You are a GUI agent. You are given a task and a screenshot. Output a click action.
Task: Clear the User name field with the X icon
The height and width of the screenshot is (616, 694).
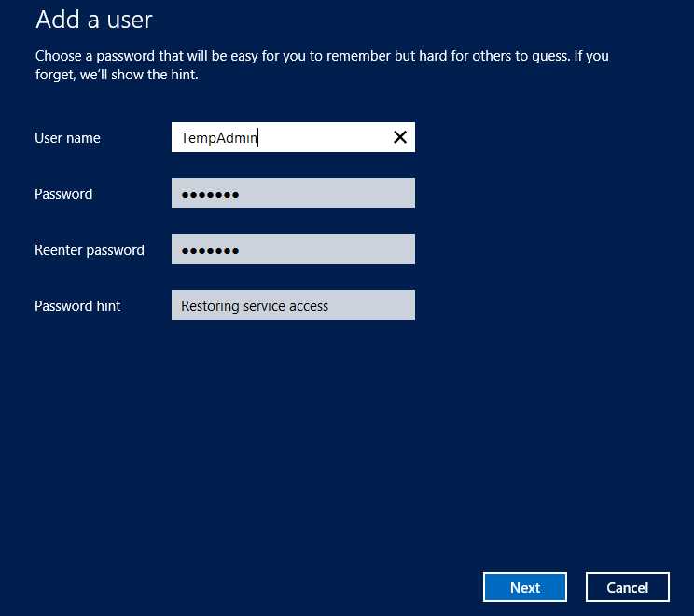[x=399, y=137]
